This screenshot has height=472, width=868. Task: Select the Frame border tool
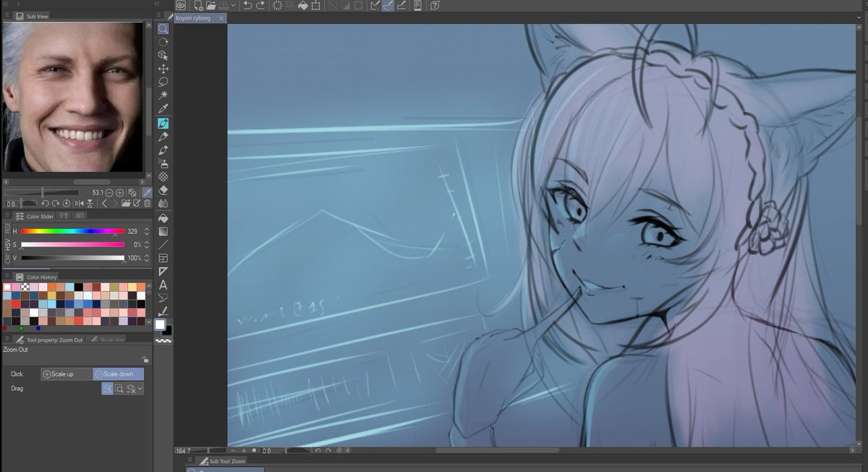tap(163, 258)
